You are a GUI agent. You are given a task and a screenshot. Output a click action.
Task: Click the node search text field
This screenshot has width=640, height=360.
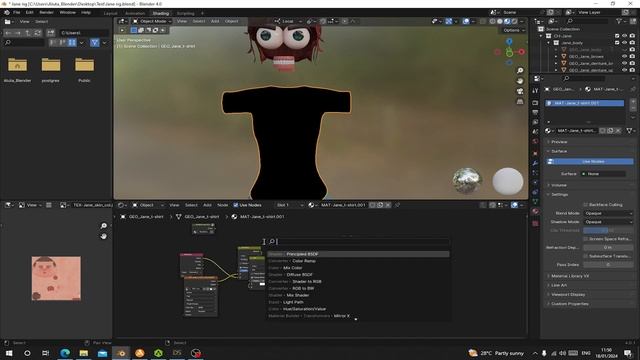(x=358, y=242)
